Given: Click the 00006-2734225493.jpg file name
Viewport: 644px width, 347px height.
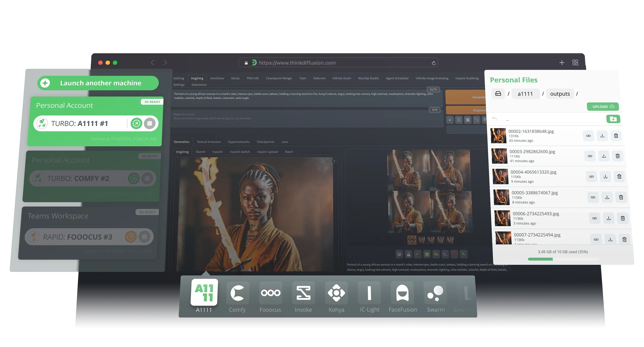Looking at the screenshot, I should coord(536,214).
